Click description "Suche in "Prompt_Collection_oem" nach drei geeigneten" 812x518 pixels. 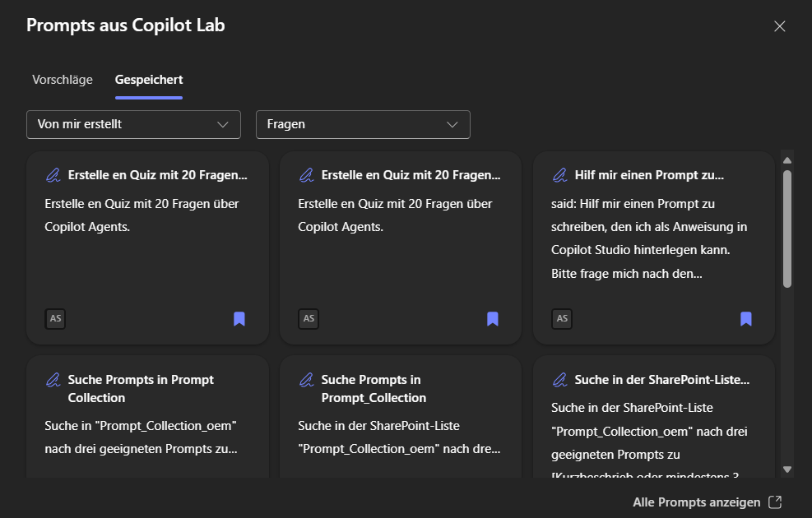pyautogui.click(x=141, y=437)
